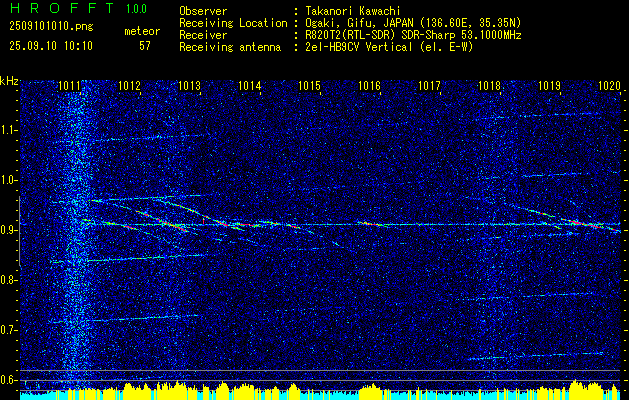This screenshot has height=400, width=629.
Task: Click the 1013 time axis marker
Action: point(189,86)
